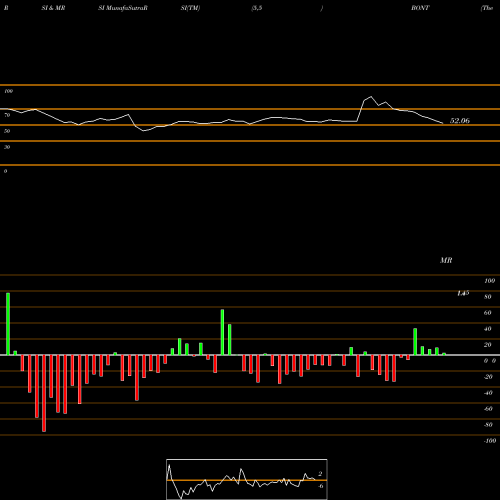The height and width of the screenshot is (500, 500).
Task: Click the -100 label on MR axis
Action: [x=490, y=441]
